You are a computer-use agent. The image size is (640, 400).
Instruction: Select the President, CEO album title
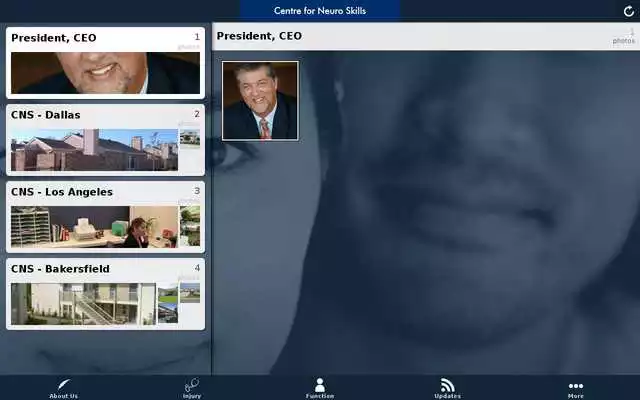[54, 38]
